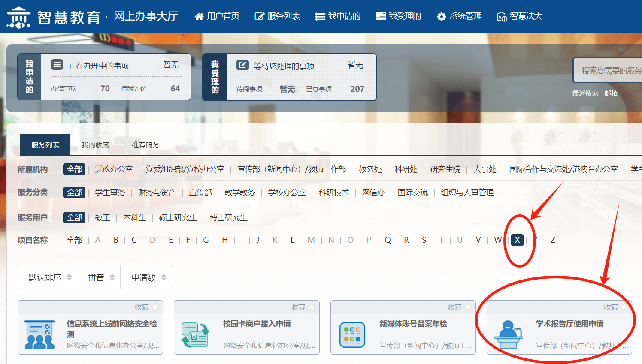Image resolution: width=642 pixels, height=364 pixels.
Task: Click the 智慧教育 building logo icon
Action: click(18, 17)
